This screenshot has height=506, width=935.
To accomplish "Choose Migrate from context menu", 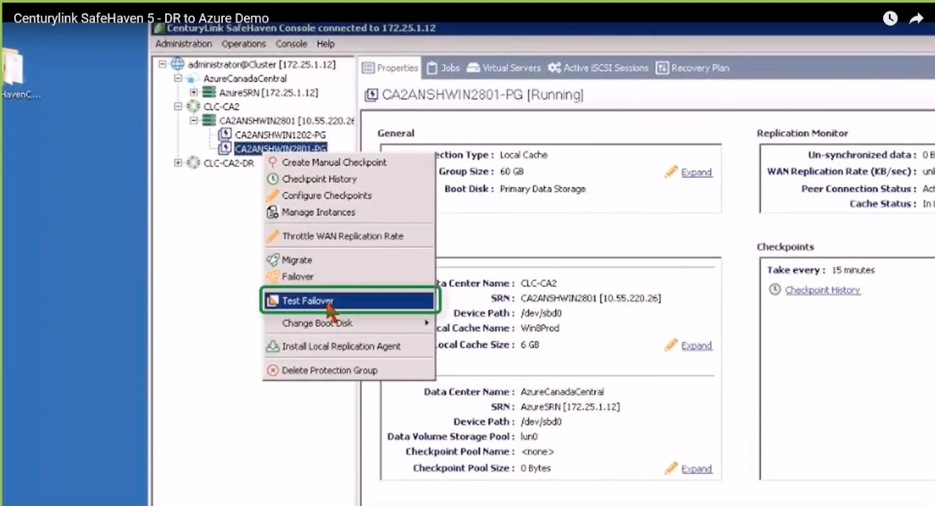I will 349,260.
